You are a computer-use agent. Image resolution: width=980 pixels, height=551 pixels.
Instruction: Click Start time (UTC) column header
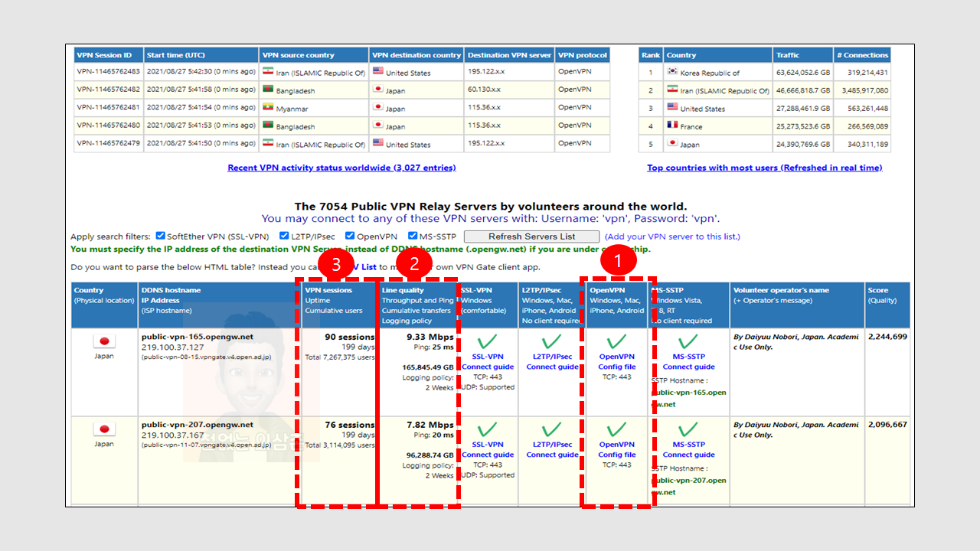pyautogui.click(x=201, y=55)
